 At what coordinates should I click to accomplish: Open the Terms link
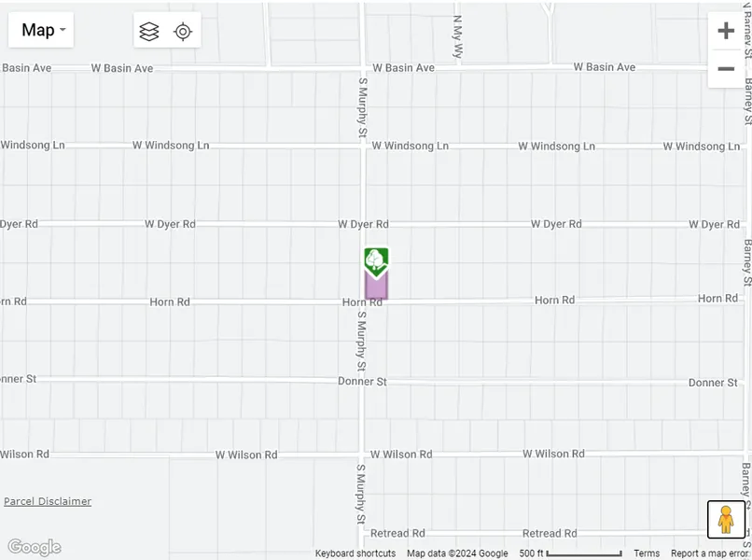(646, 553)
